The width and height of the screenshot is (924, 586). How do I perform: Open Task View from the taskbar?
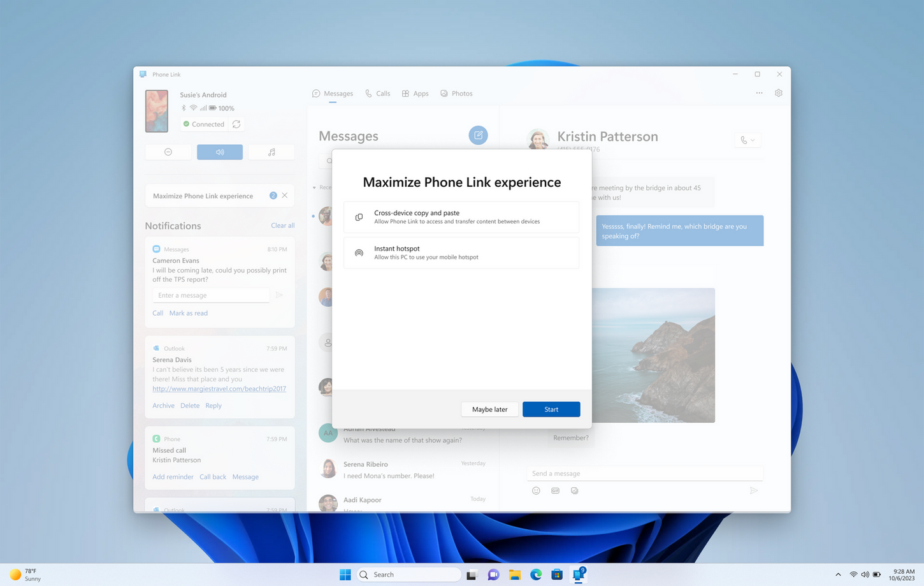coord(472,575)
